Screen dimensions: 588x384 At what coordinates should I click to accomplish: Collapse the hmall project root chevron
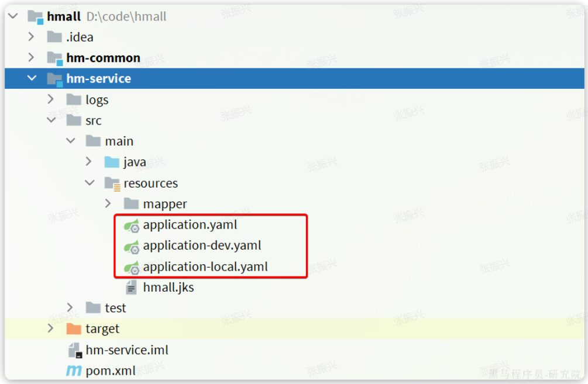coord(13,16)
